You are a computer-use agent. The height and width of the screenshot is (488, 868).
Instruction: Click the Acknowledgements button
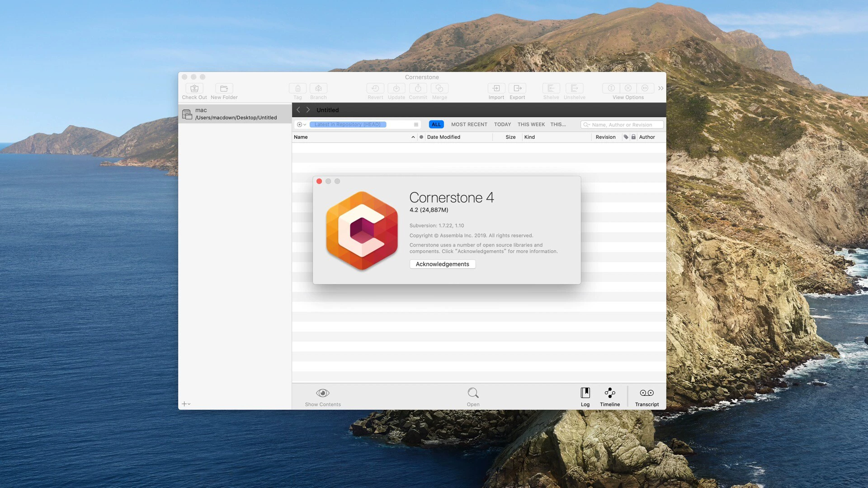coord(442,264)
